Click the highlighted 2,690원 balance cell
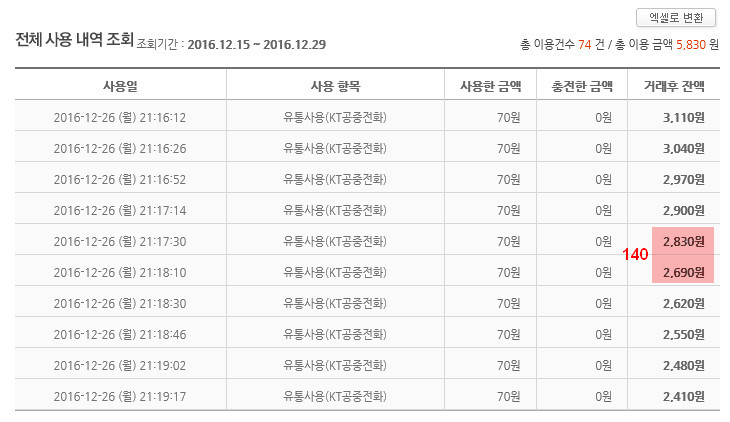 [x=683, y=272]
